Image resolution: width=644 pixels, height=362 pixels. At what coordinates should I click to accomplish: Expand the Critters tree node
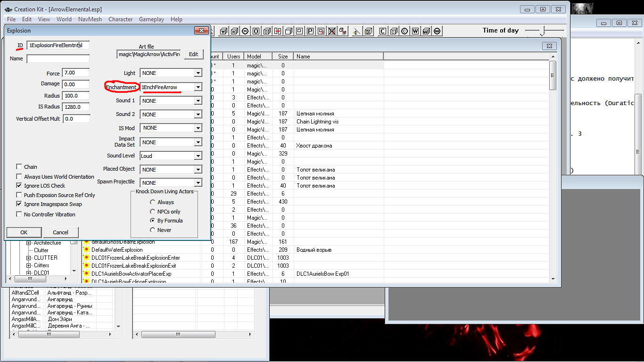point(28,265)
